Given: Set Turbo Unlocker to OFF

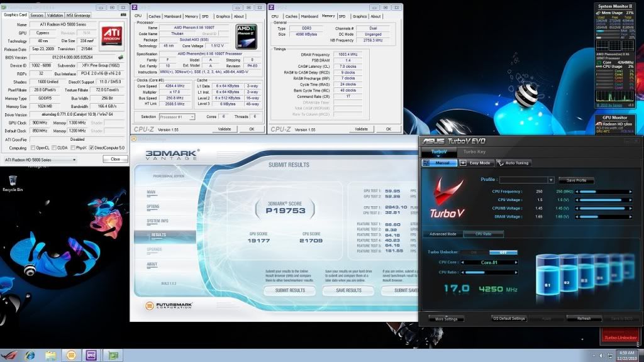Looking at the screenshot, I should [503, 253].
